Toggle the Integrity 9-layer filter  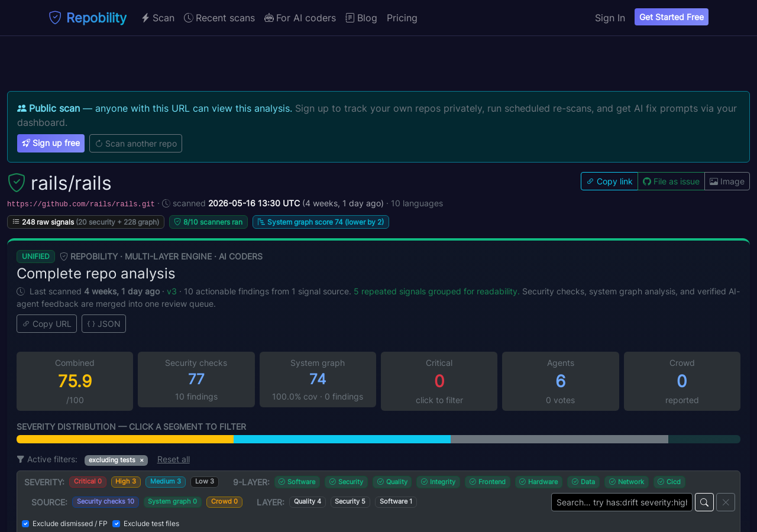[x=438, y=482]
